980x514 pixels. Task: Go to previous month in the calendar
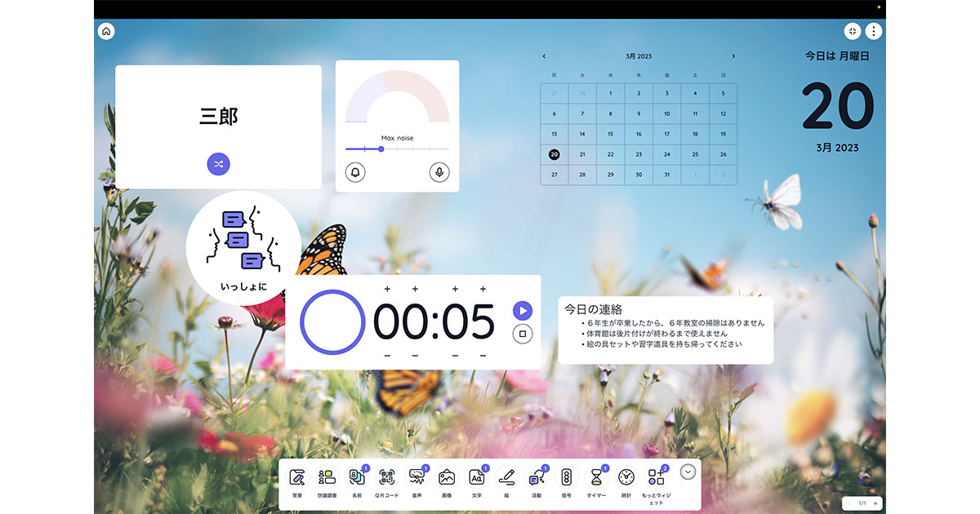pos(544,55)
